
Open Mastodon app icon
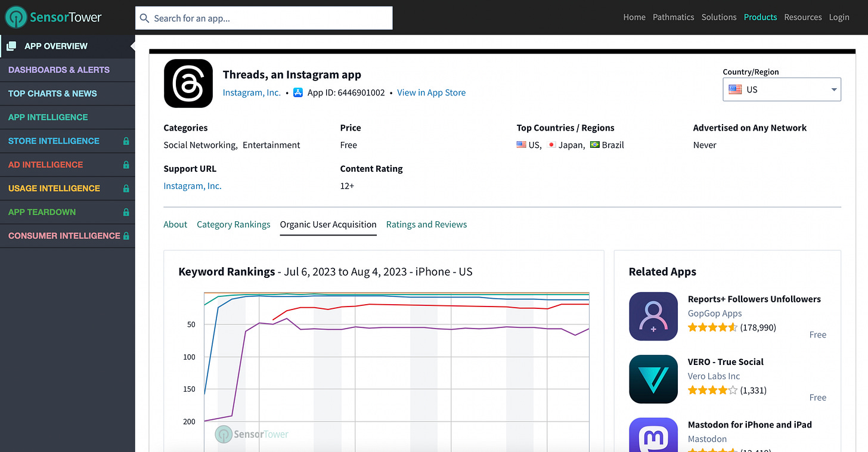[x=653, y=435]
